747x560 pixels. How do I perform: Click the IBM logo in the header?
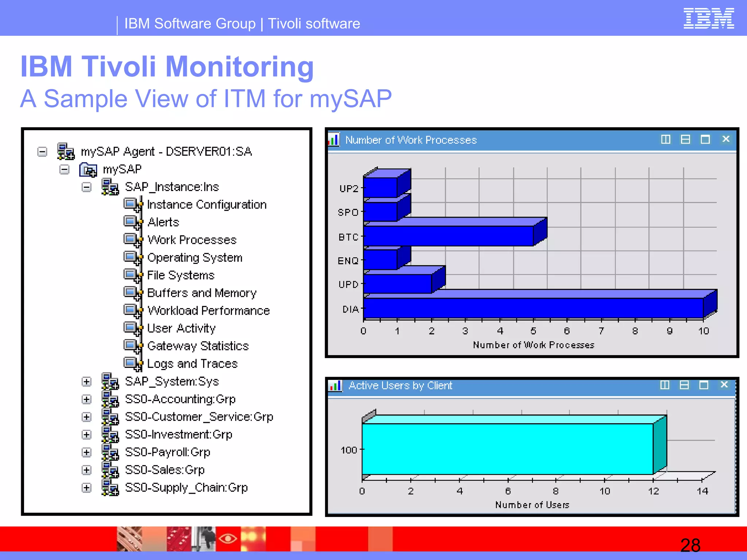click(x=709, y=18)
